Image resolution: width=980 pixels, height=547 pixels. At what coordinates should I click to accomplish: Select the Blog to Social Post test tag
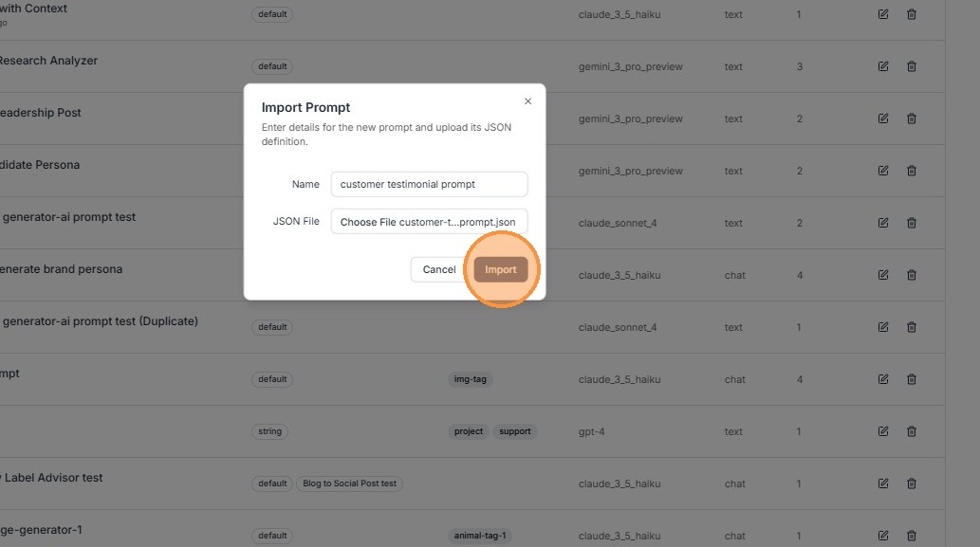pyautogui.click(x=349, y=483)
